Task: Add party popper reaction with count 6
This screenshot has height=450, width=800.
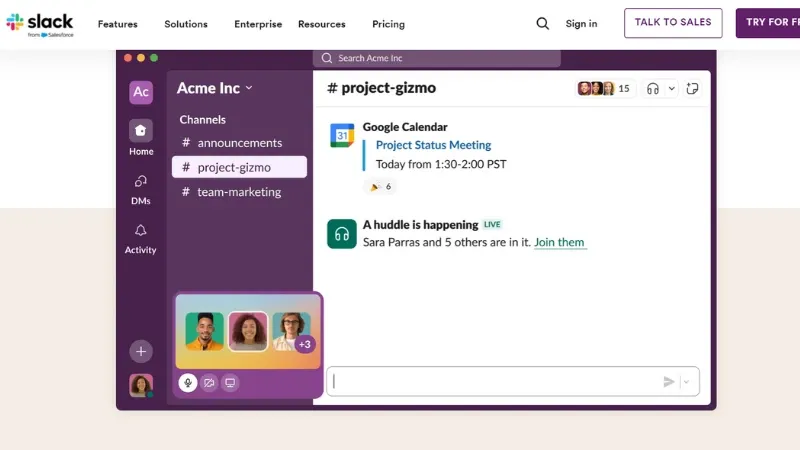Action: pyautogui.click(x=381, y=187)
